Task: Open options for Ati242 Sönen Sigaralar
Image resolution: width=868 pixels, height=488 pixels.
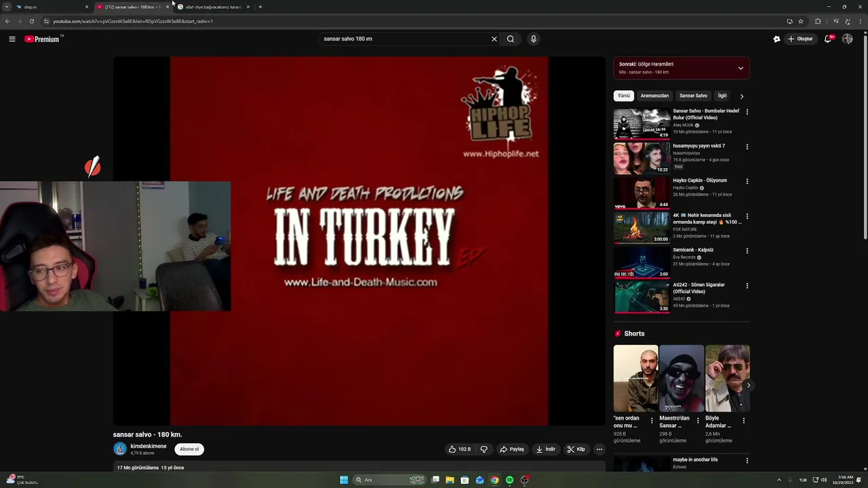Action: [747, 285]
